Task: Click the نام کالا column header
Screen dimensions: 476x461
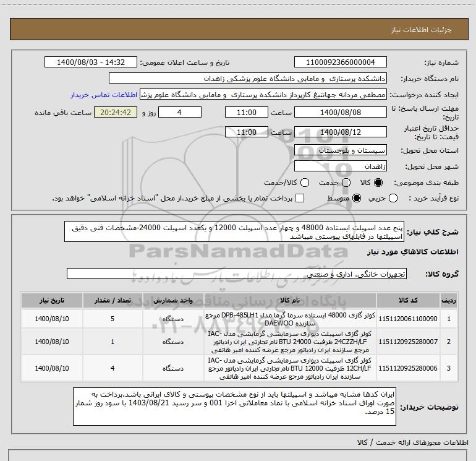Action: tap(290, 301)
